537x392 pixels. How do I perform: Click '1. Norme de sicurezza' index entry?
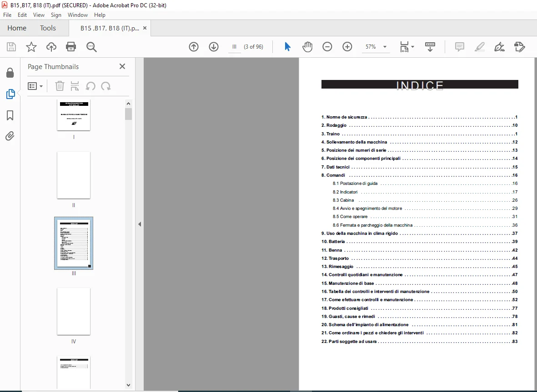pos(419,117)
